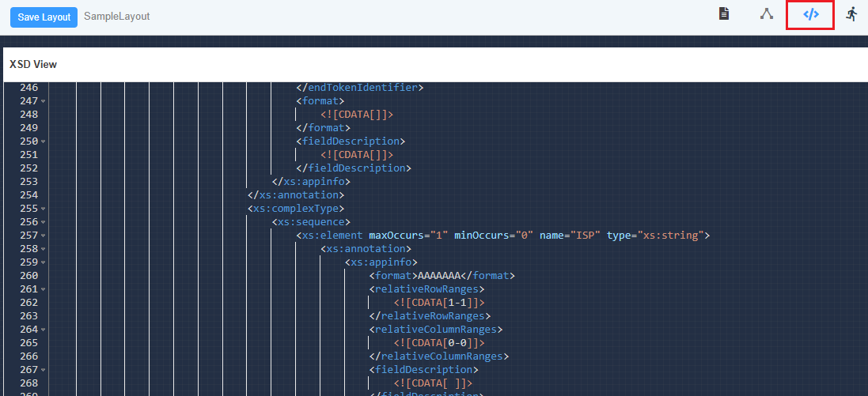Fold the fieldDescription block at line 267
This screenshot has height=396, width=868.
coord(43,370)
